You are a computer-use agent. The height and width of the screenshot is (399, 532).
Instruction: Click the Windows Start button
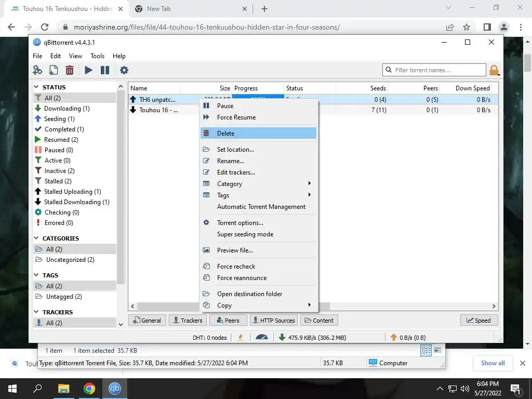point(12,389)
